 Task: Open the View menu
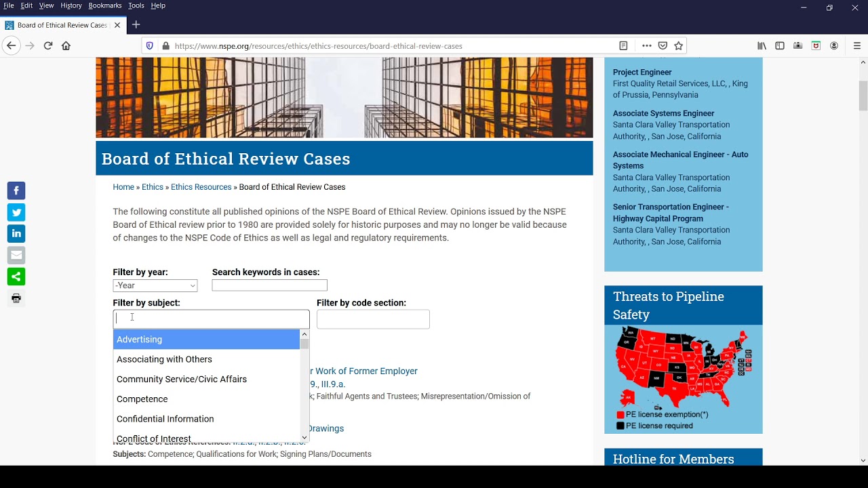coord(46,5)
